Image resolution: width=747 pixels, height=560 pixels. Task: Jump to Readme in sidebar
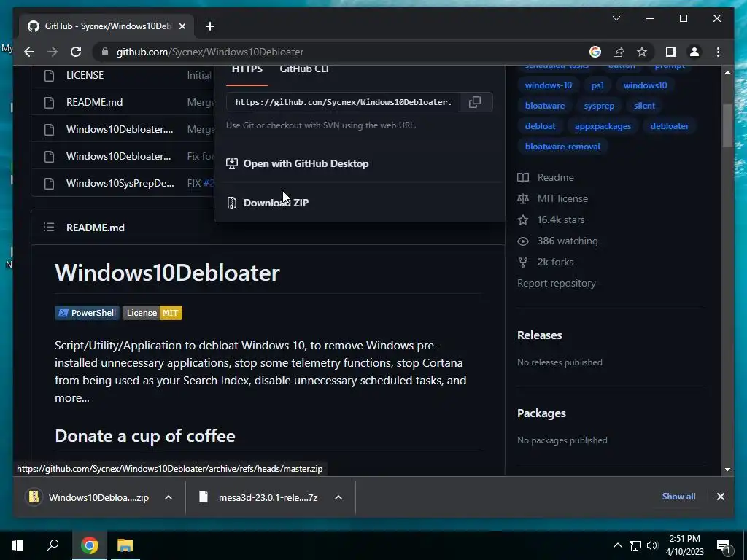tap(546, 177)
